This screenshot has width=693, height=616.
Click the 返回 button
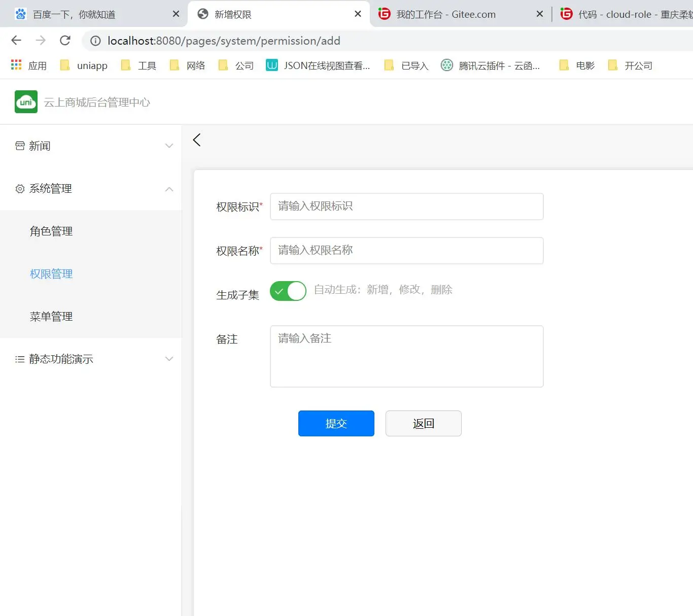(423, 423)
